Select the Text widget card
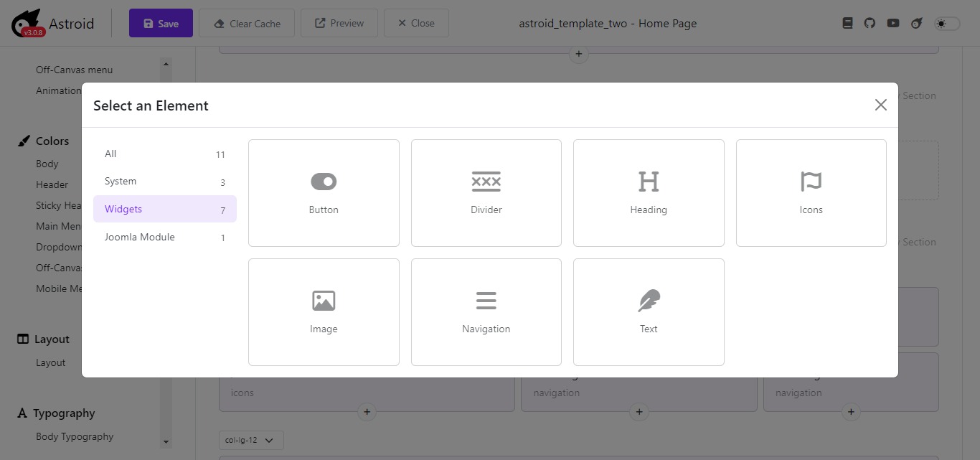 [649, 312]
